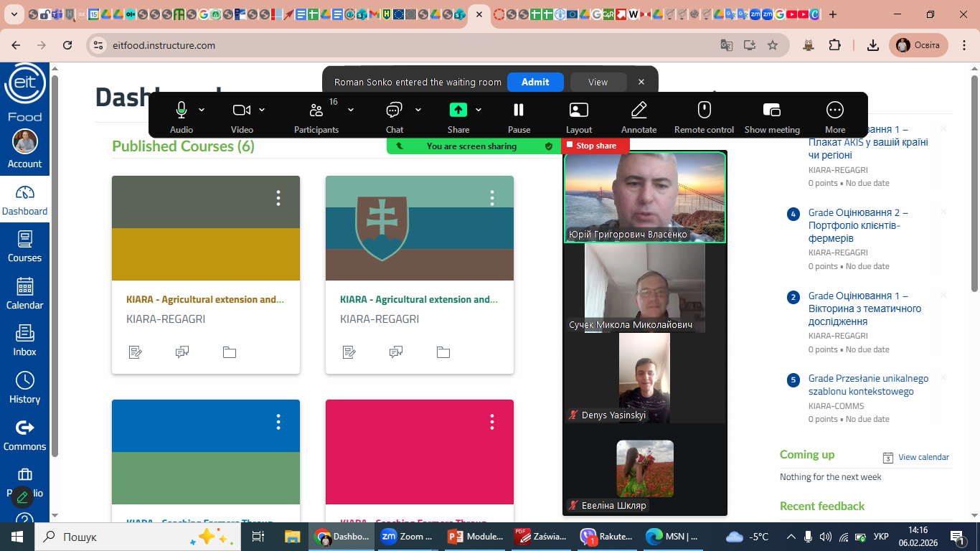The width and height of the screenshot is (980, 551).
Task: Open Windows notification center icon
Action: [958, 537]
